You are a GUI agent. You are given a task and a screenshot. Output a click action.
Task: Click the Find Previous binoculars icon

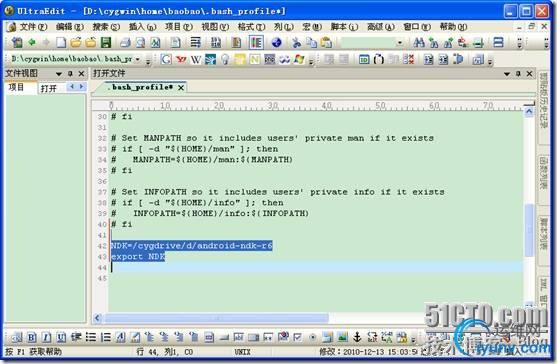(x=433, y=43)
